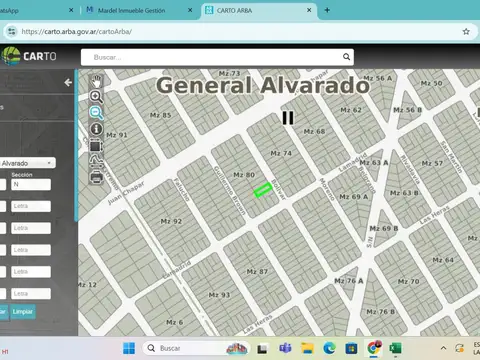480x360 pixels.
Task: Open Microsoft Teams from taskbar
Action: click(x=285, y=348)
